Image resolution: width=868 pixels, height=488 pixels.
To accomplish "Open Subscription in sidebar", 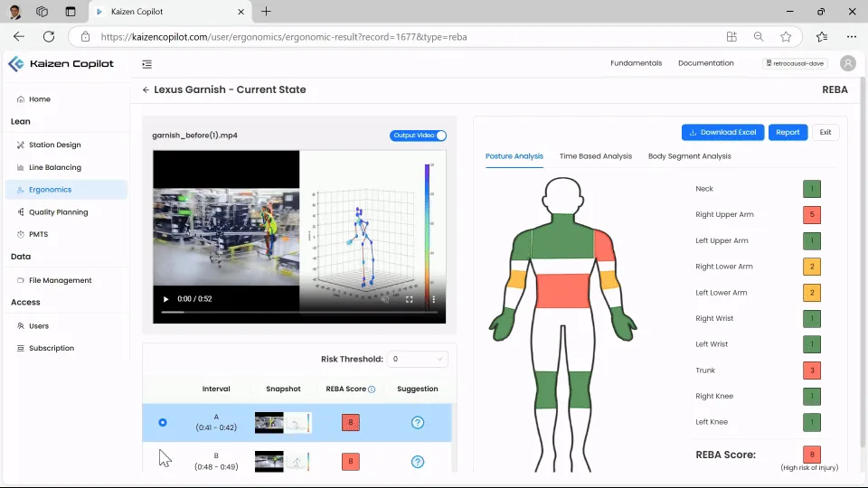I will [x=66, y=349].
